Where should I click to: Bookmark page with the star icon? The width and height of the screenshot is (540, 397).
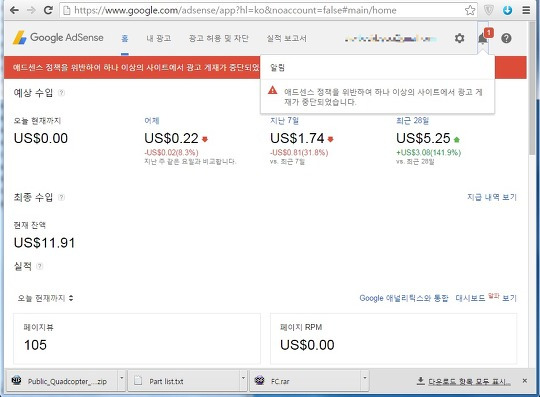click(470, 10)
